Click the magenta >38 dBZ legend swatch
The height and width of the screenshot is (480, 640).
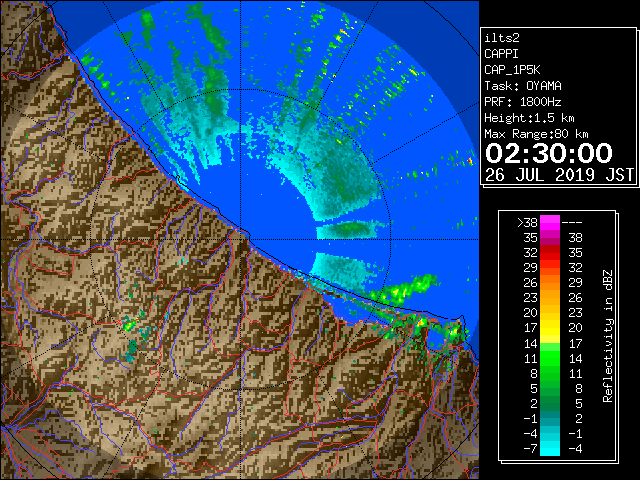point(550,222)
